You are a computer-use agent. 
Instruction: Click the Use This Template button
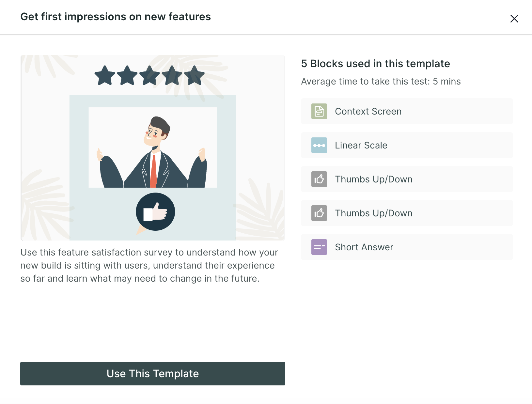[153, 374]
